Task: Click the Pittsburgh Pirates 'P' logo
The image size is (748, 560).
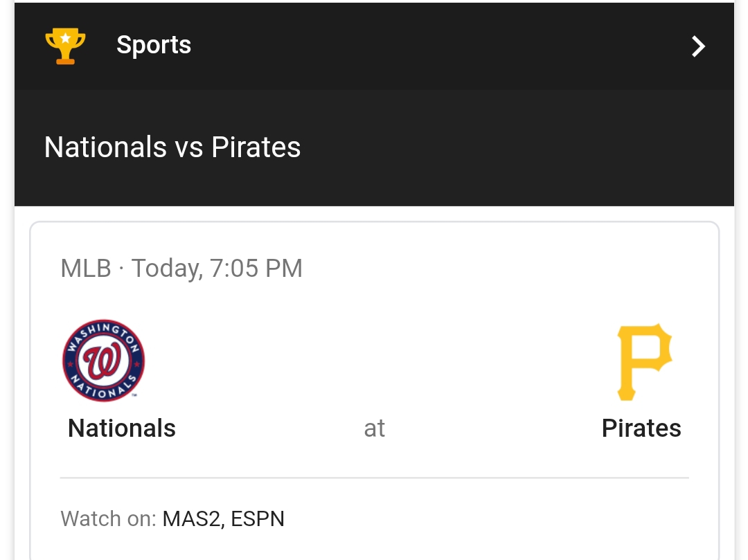Action: (644, 361)
